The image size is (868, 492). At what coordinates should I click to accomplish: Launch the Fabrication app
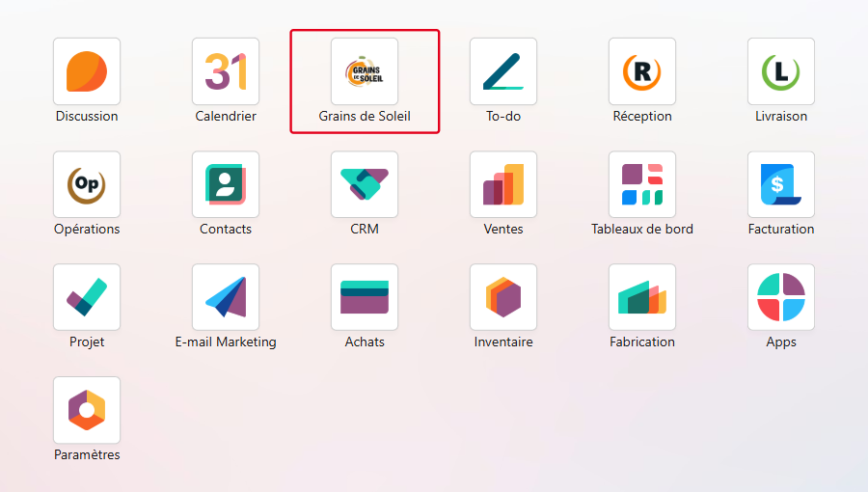[x=642, y=297]
